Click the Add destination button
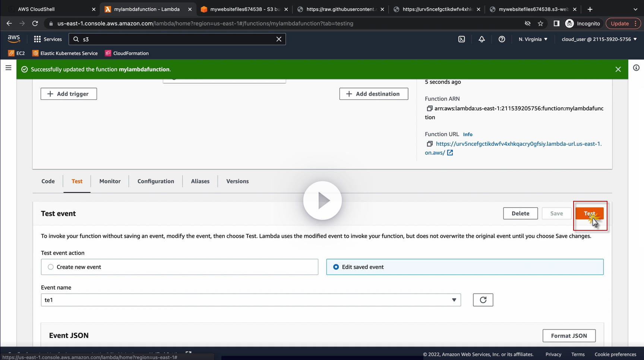The width and height of the screenshot is (644, 360). (x=373, y=94)
